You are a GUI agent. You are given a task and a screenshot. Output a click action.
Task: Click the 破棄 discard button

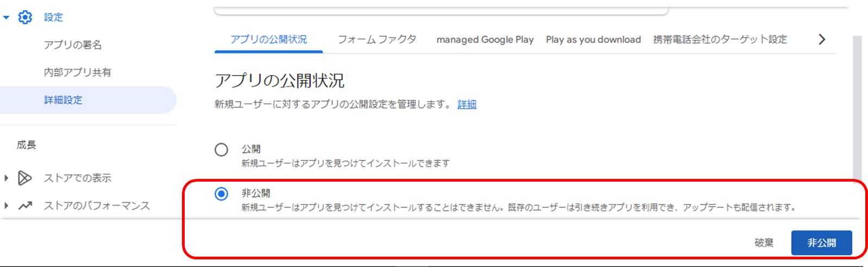click(764, 243)
